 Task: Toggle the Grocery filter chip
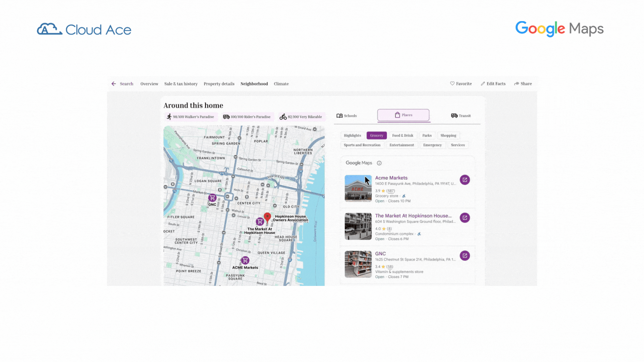tap(376, 135)
